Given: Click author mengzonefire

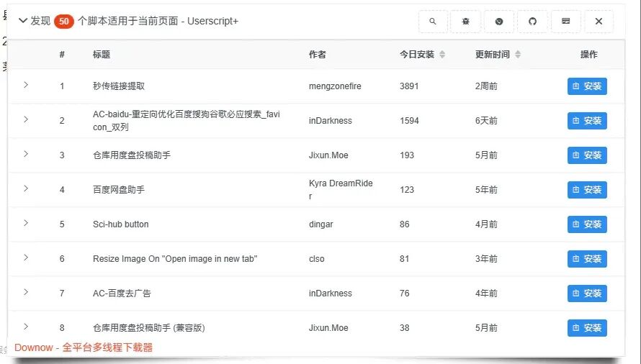Looking at the screenshot, I should [x=335, y=86].
